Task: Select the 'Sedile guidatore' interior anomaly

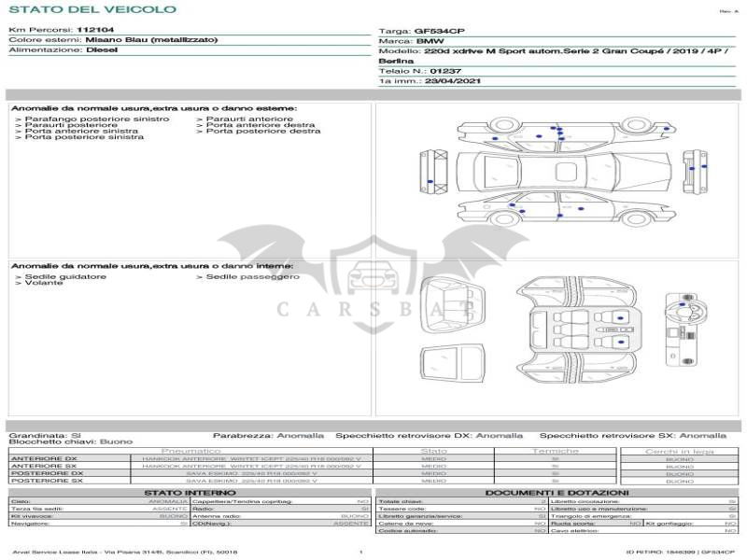Action: tap(65, 276)
